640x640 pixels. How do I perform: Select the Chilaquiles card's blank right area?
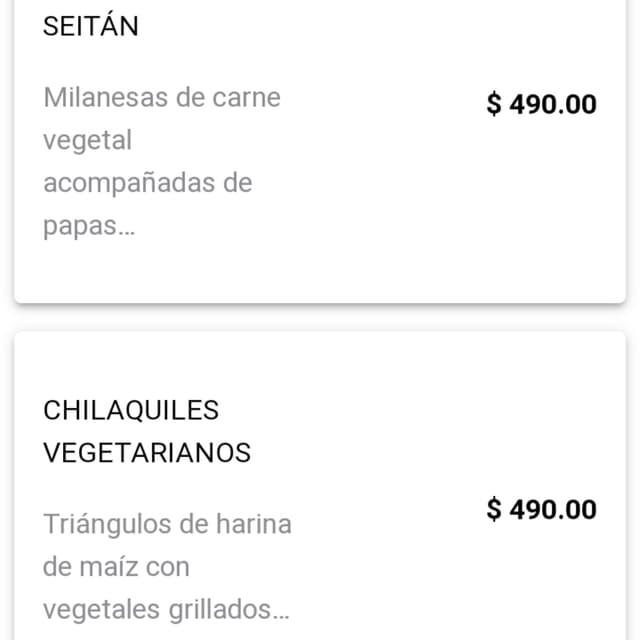tap(449, 580)
